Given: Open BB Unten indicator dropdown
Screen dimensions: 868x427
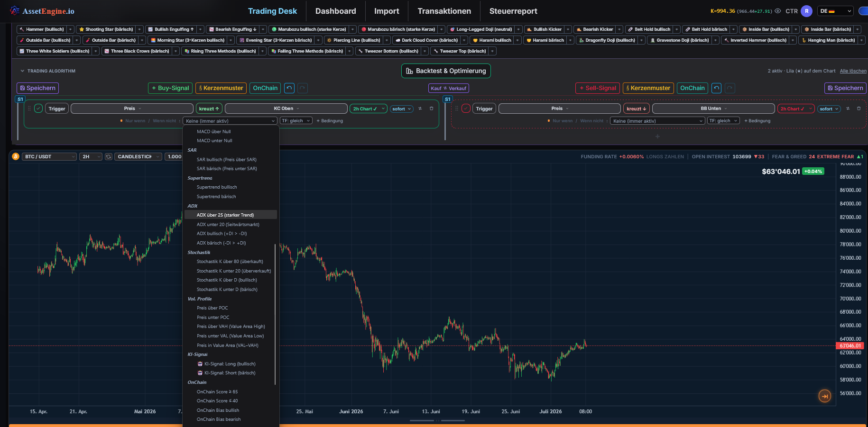Looking at the screenshot, I should tap(713, 109).
